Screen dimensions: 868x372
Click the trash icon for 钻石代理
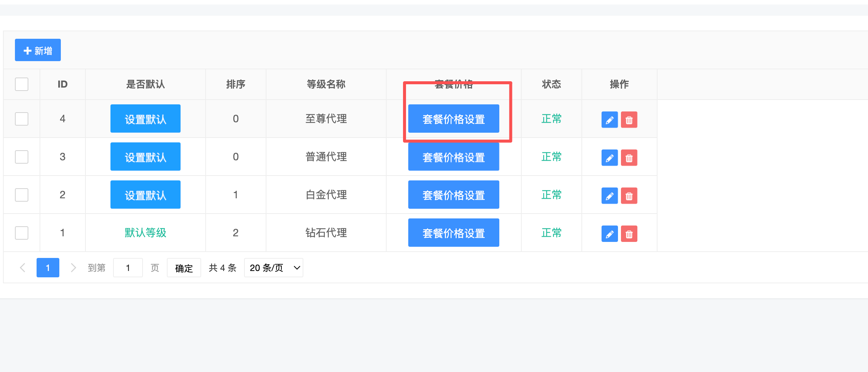629,234
